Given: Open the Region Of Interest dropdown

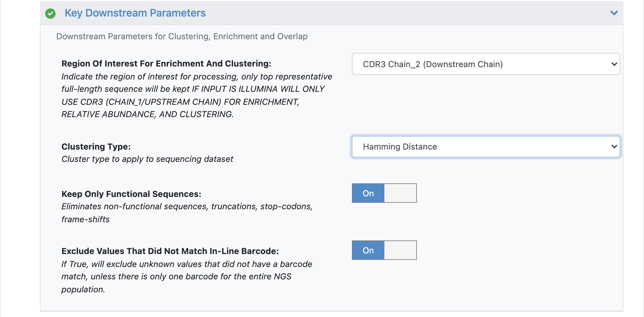Looking at the screenshot, I should click(486, 64).
